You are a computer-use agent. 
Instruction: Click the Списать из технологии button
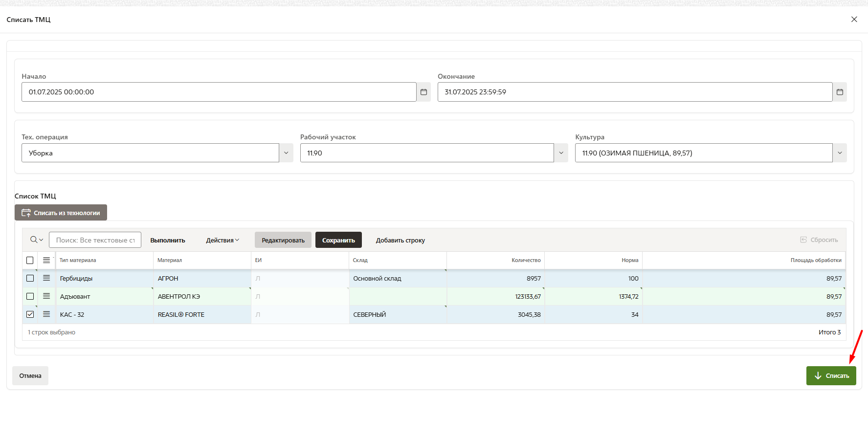pyautogui.click(x=61, y=213)
